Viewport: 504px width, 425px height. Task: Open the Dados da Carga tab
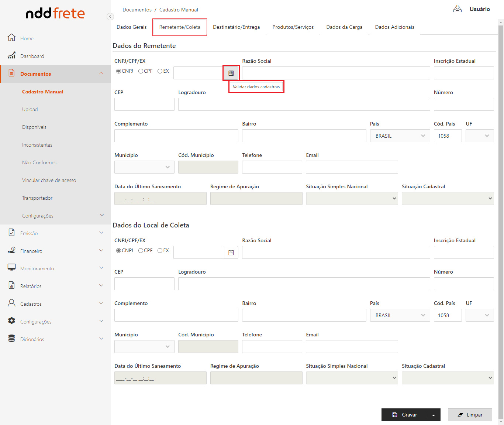tap(344, 27)
